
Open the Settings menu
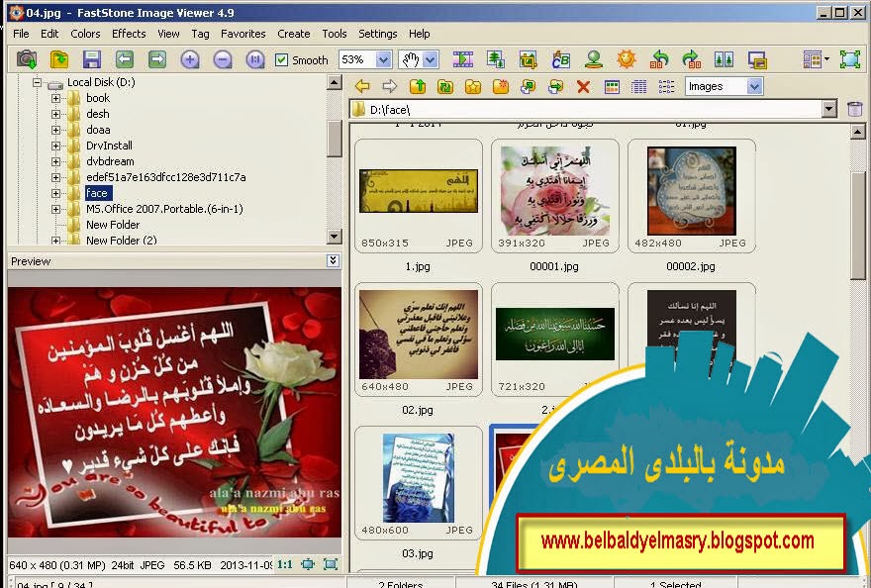coord(378,34)
